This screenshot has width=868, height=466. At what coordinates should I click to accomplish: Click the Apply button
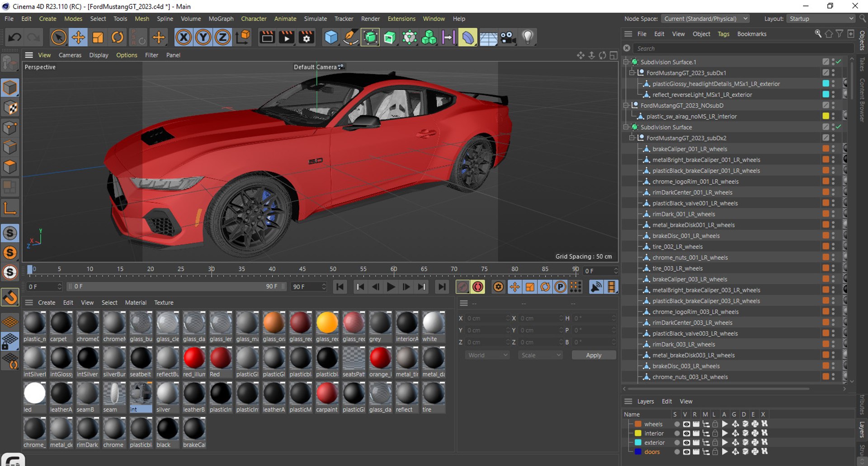pyautogui.click(x=594, y=355)
